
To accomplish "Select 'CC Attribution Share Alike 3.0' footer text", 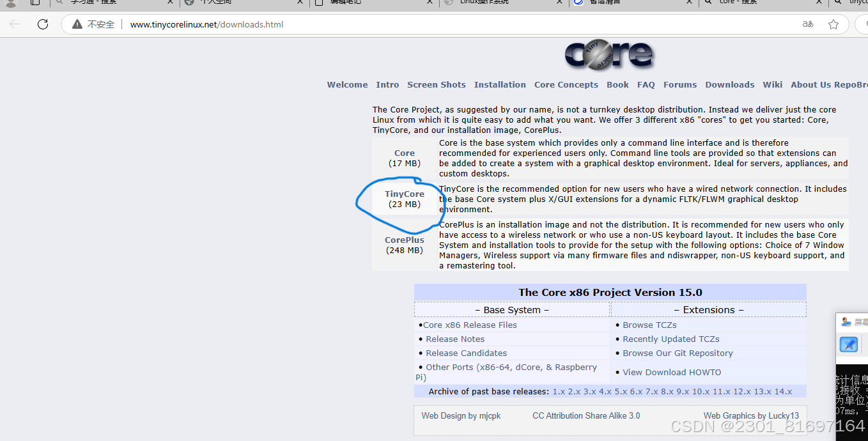I will pyautogui.click(x=586, y=415).
